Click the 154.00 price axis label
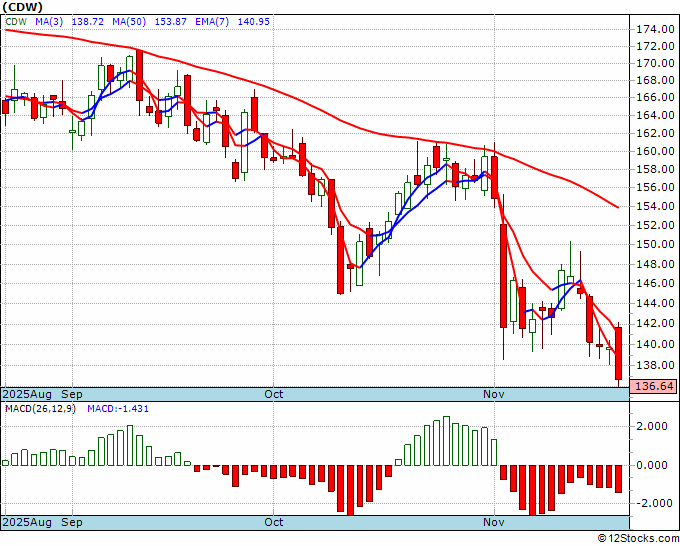Screen dimensions: 680x546 coord(655,206)
